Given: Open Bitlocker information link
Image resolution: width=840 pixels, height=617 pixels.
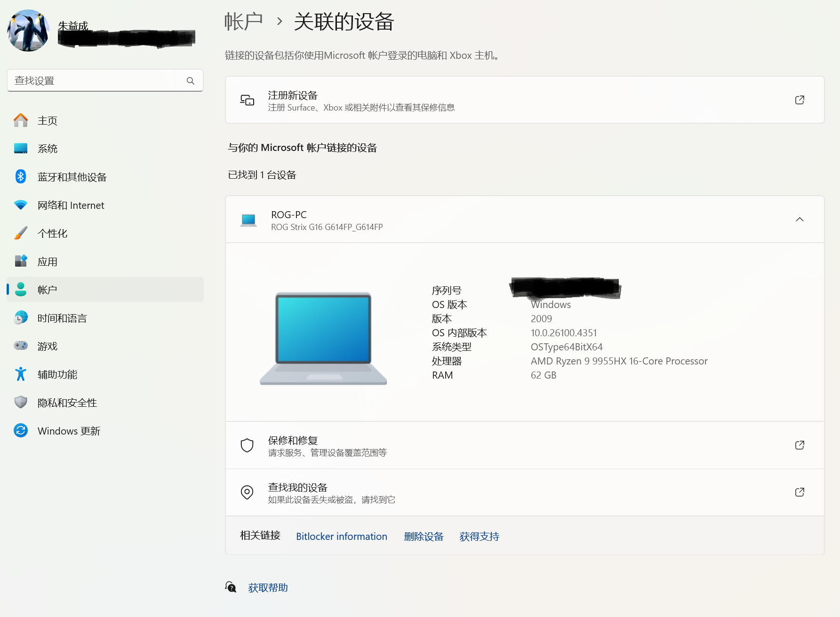Looking at the screenshot, I should click(342, 537).
